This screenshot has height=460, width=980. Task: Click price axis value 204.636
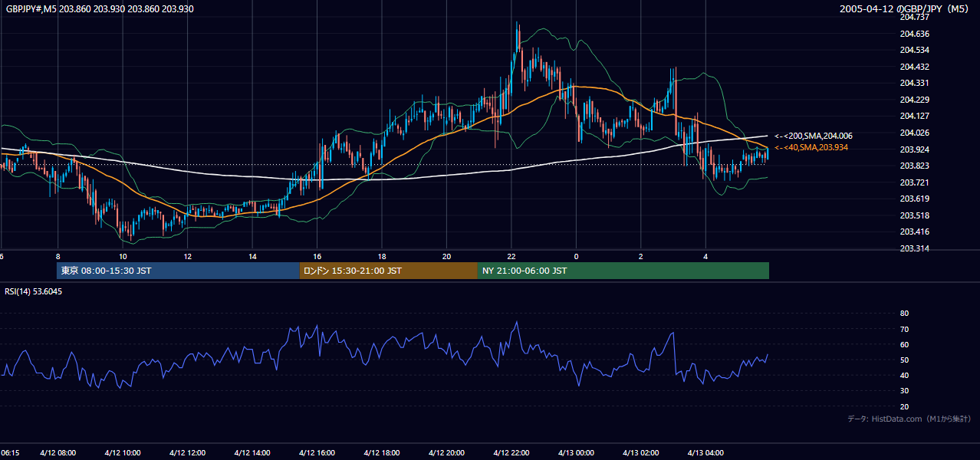coord(914,34)
